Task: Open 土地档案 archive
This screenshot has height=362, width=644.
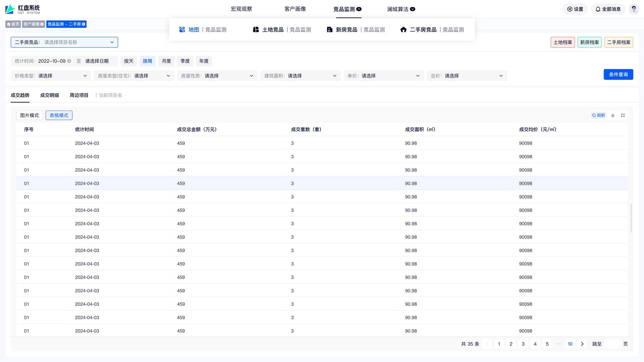Action: pos(563,42)
